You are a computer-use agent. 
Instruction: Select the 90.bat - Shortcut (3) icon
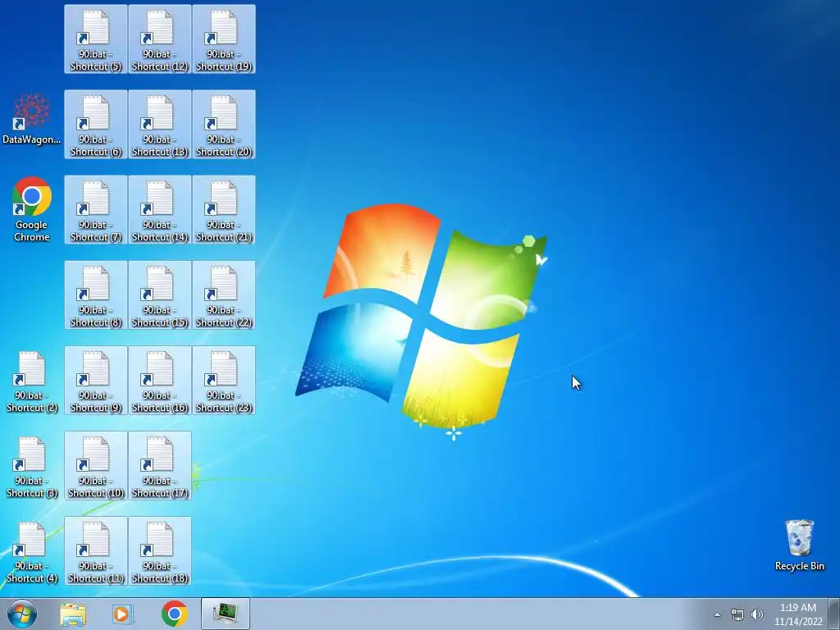coord(32,466)
